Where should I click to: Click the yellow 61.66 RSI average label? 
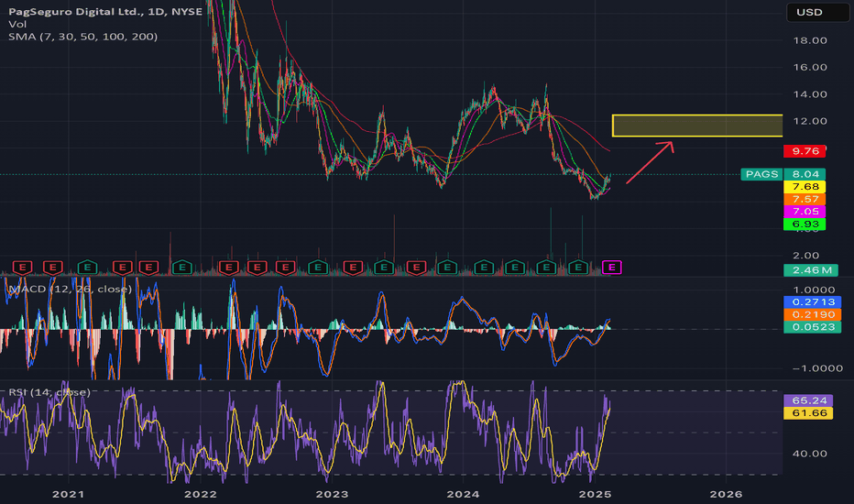pos(807,413)
